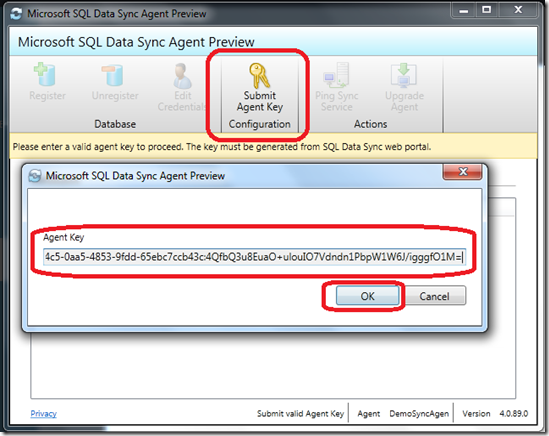Click the Submit Agent Key button
This screenshot has width=549, height=436.
(x=259, y=88)
